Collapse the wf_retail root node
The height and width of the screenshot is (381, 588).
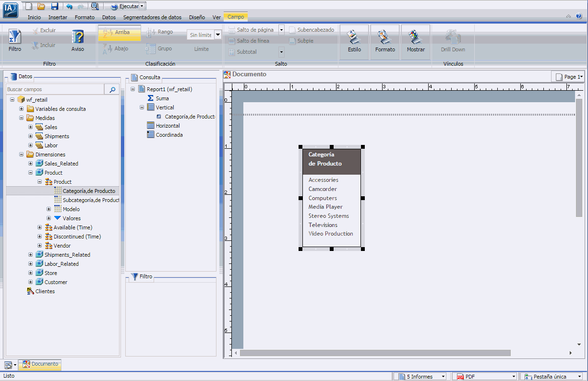(12, 100)
